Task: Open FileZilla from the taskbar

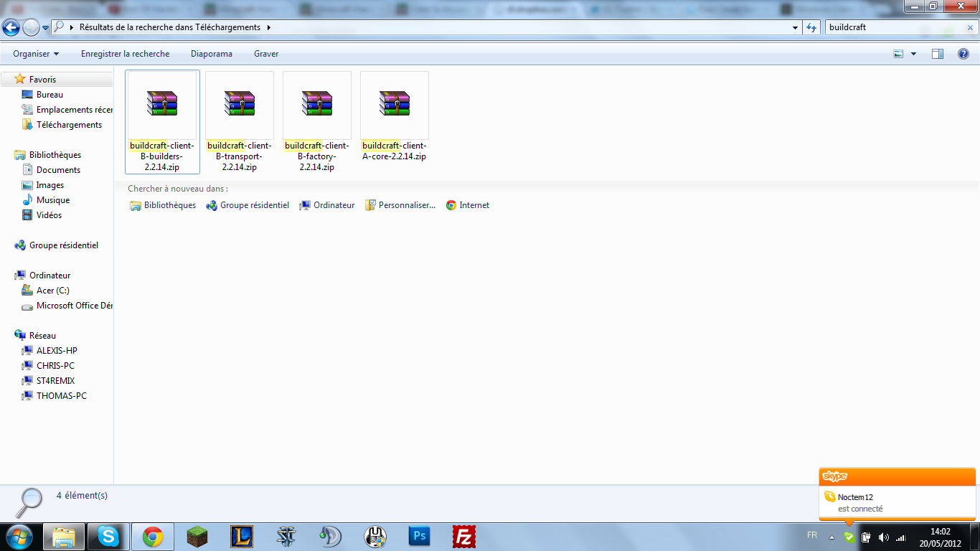Action: (x=464, y=537)
